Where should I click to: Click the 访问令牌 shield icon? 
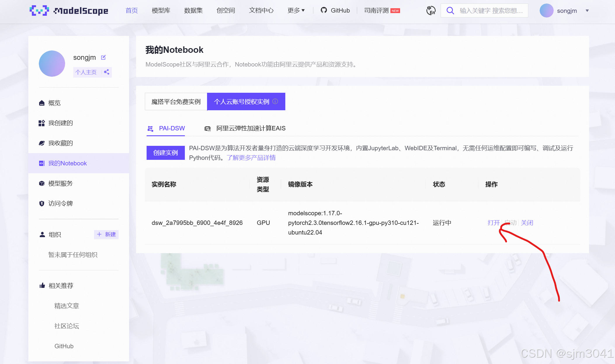tap(42, 204)
